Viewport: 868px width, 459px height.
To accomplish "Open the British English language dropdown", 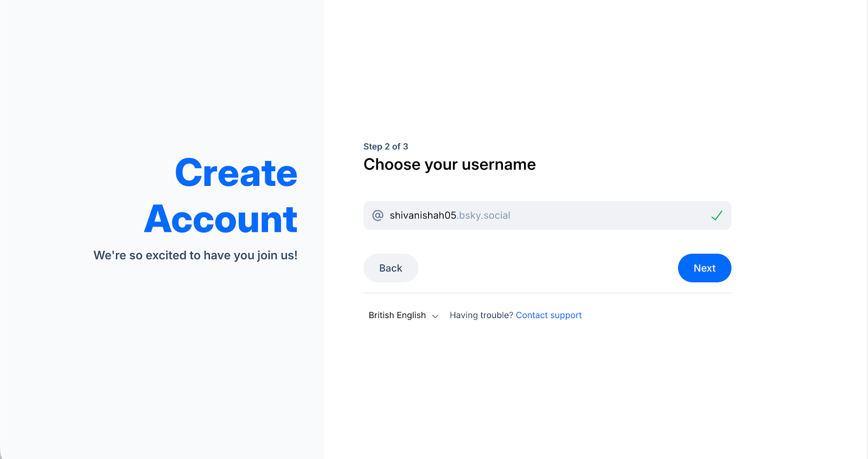I will tap(403, 315).
